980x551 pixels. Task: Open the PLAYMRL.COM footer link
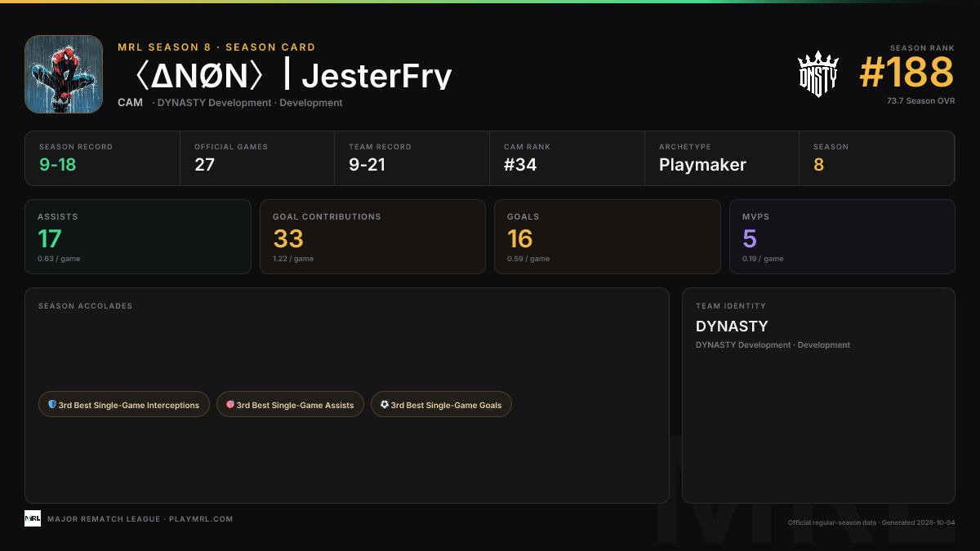point(201,519)
